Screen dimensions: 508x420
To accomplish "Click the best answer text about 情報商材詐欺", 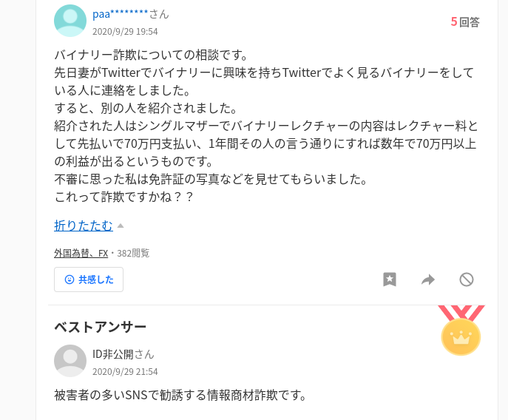I will (x=180, y=395).
